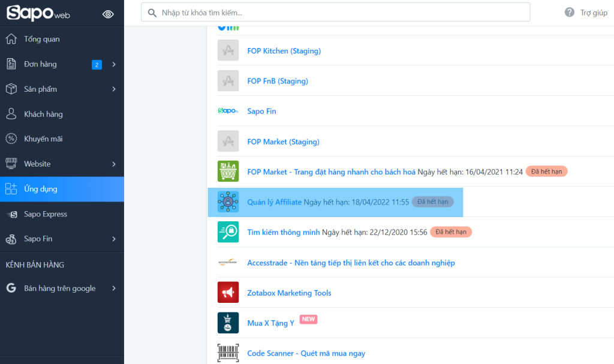Click the green FOP Market shopping cart icon

click(x=228, y=172)
